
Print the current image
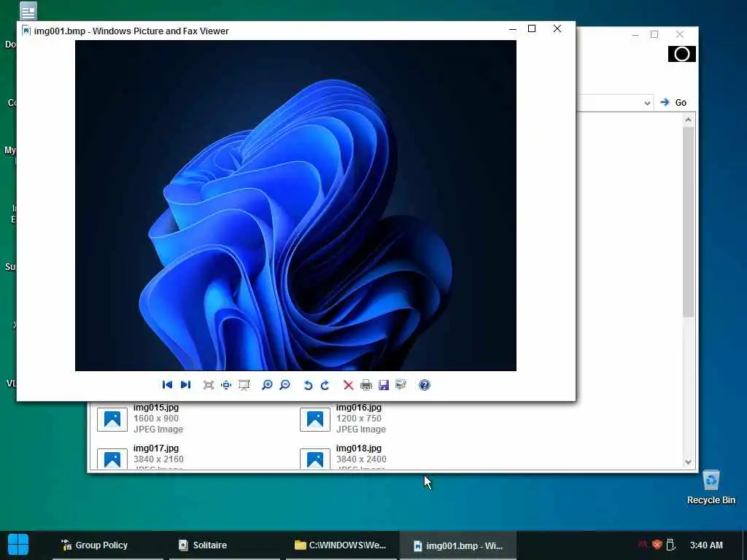click(366, 385)
